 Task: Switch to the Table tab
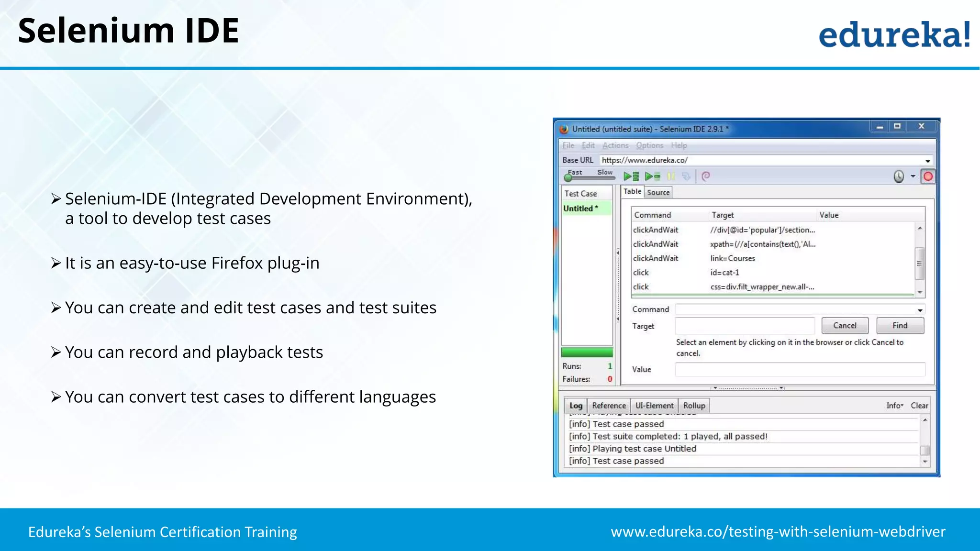pyautogui.click(x=632, y=191)
